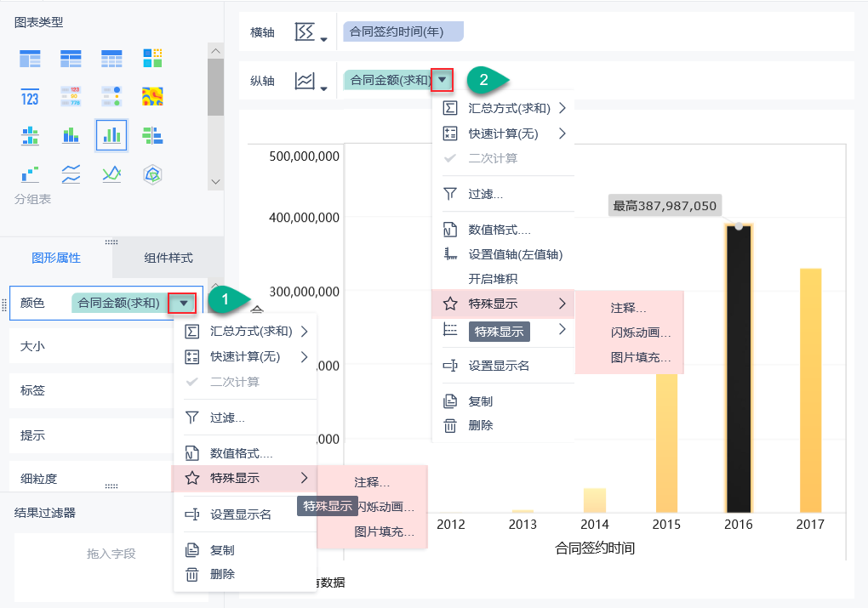Select the cross table chart type icon
This screenshot has width=868, height=608.
point(71,58)
